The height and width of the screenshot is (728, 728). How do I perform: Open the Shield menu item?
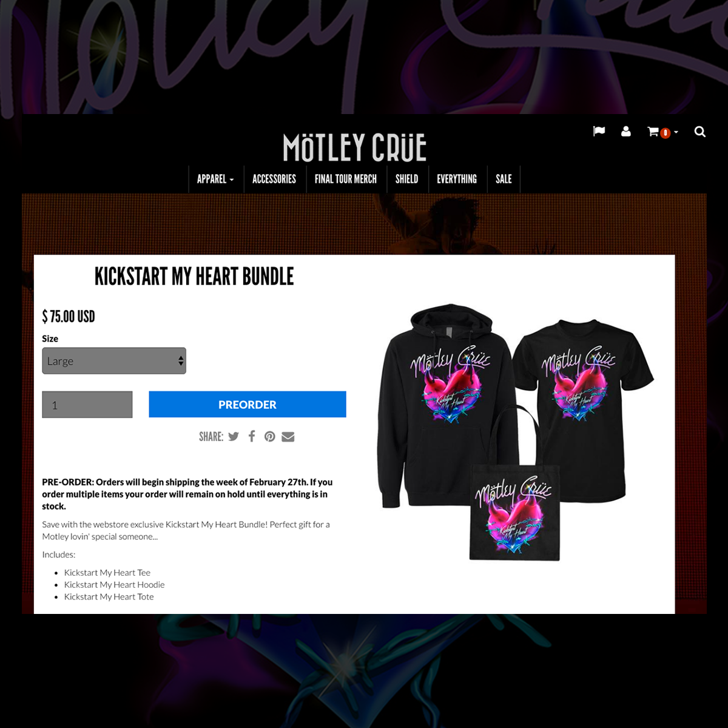click(407, 179)
